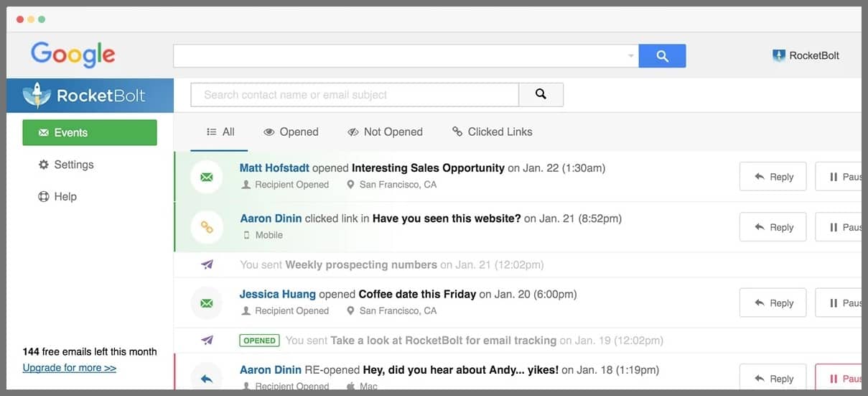Focus the search contact name or email subject field
This screenshot has width=868, height=396.
(354, 94)
